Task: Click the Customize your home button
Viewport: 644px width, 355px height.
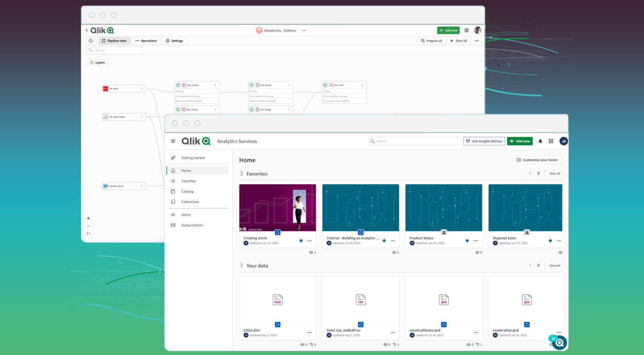Action: (537, 160)
